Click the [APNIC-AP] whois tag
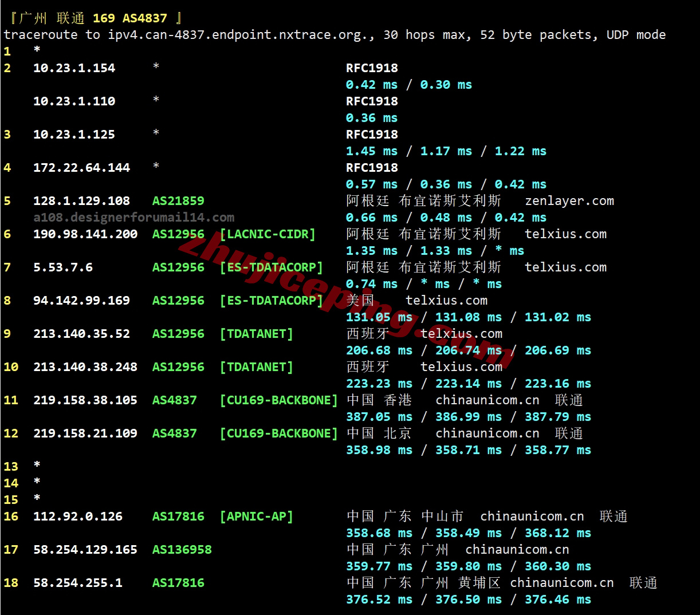This screenshot has height=615, width=700. [256, 517]
